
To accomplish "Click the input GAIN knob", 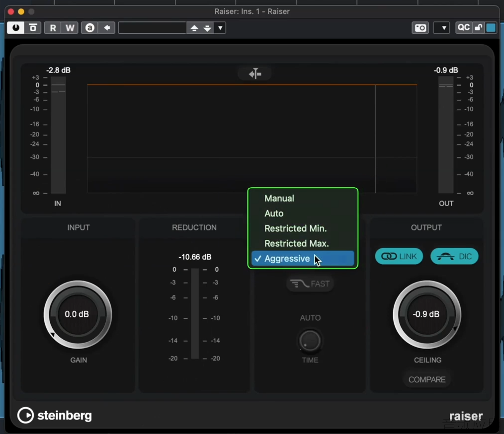I will 78,315.
